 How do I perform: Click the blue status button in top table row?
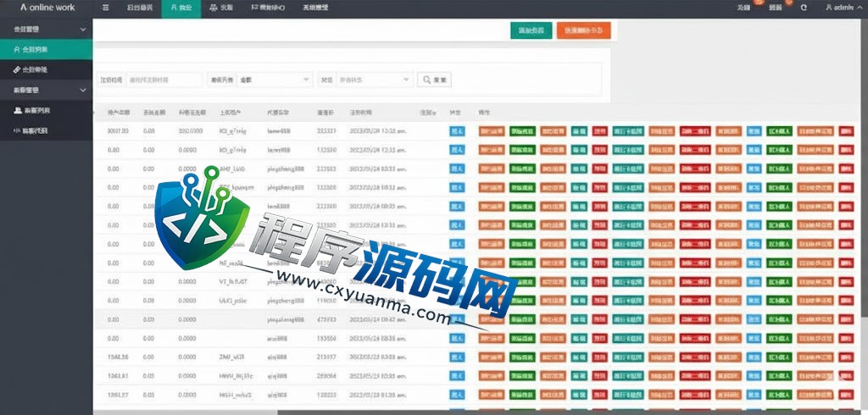click(x=457, y=131)
